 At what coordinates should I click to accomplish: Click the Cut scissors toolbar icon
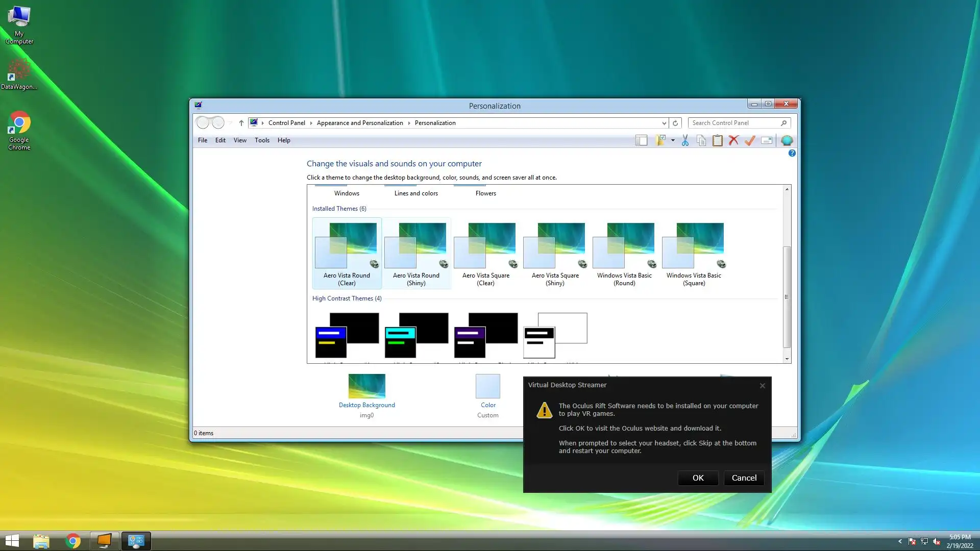685,140
